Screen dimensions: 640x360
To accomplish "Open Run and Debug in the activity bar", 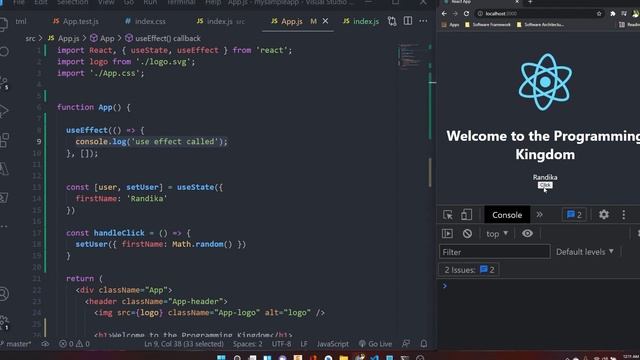I will 4,111.
